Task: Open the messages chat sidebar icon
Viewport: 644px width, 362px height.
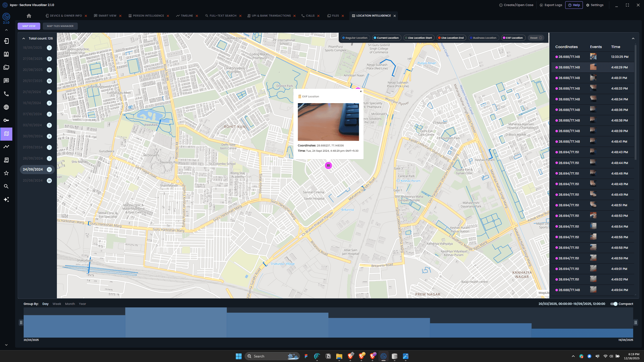Action: [x=6, y=81]
